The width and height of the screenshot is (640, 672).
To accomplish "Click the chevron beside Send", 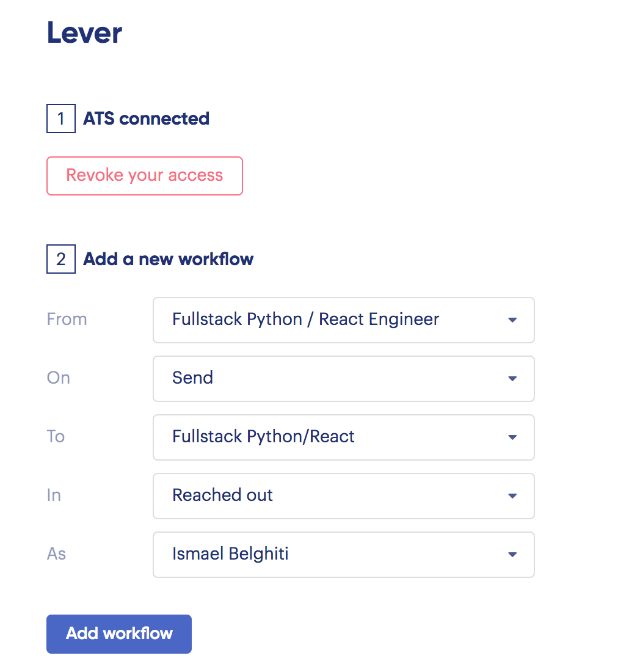I will pos(512,379).
